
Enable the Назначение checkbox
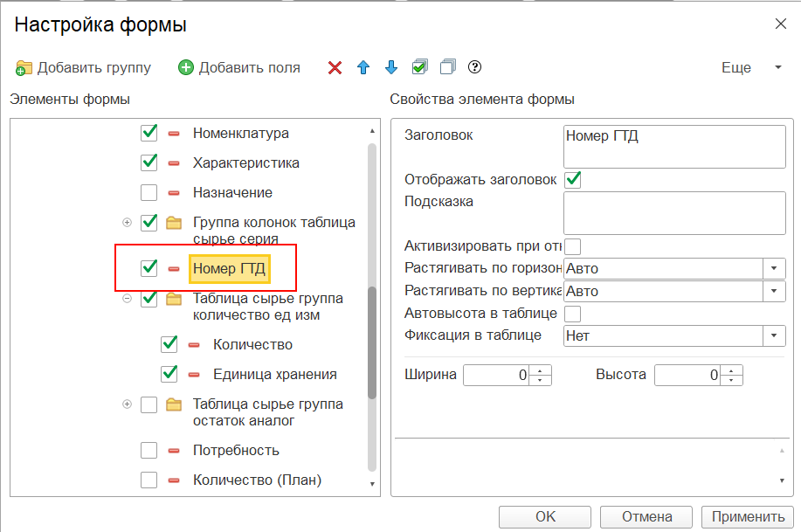[x=148, y=193]
